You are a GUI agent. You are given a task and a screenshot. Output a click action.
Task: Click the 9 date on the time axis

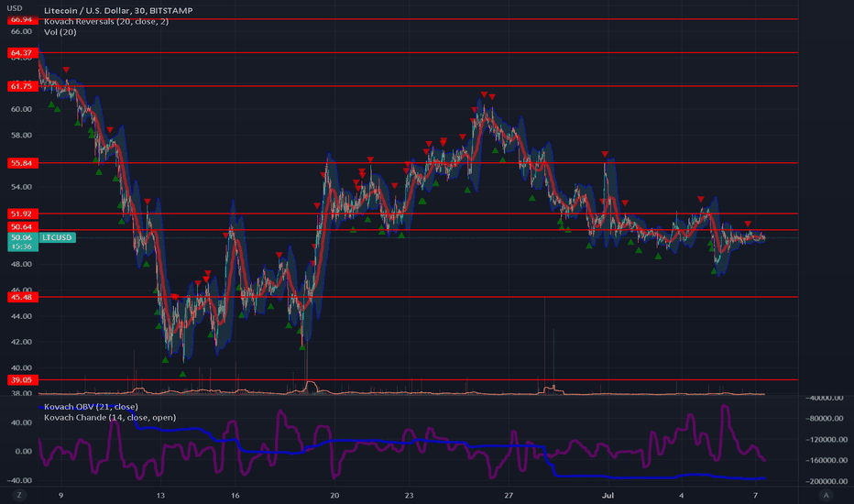point(61,495)
